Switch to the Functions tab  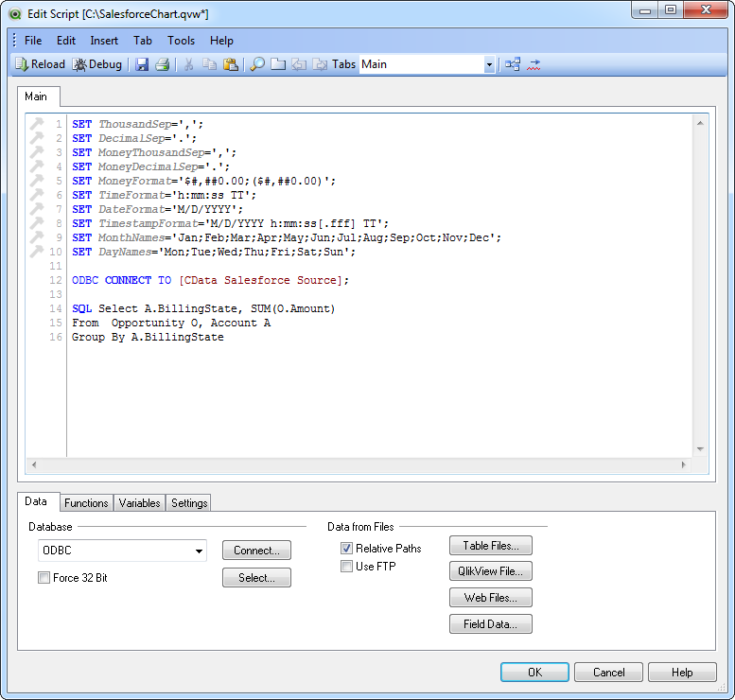(x=86, y=503)
